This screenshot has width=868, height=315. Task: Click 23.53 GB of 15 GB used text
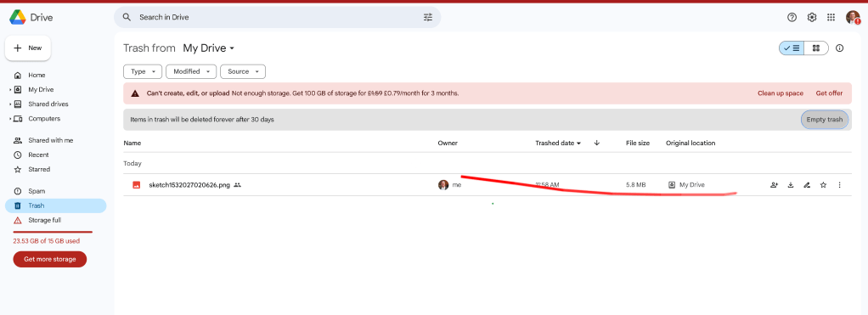click(x=47, y=241)
